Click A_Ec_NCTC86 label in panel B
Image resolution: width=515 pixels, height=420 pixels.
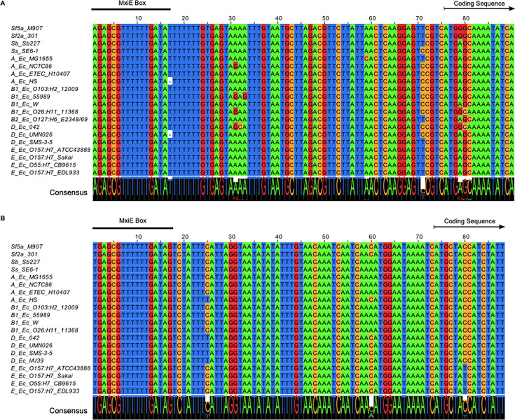point(32,284)
